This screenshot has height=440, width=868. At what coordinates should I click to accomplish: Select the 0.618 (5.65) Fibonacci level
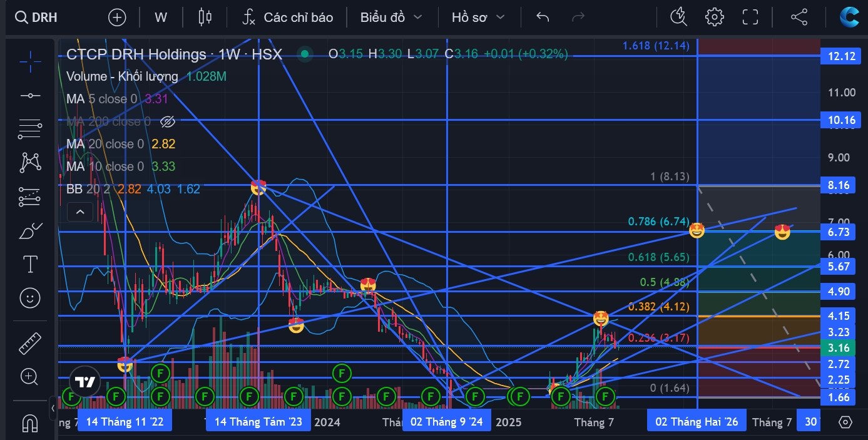tap(658, 257)
